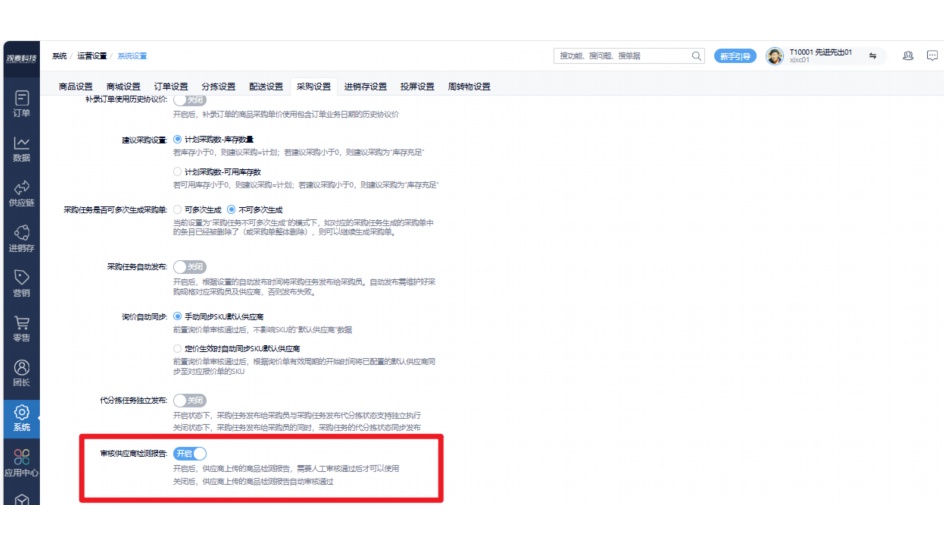This screenshot has height=545, width=944.
Task: Open the 订单 (Orders) sidebar icon
Action: click(x=21, y=103)
